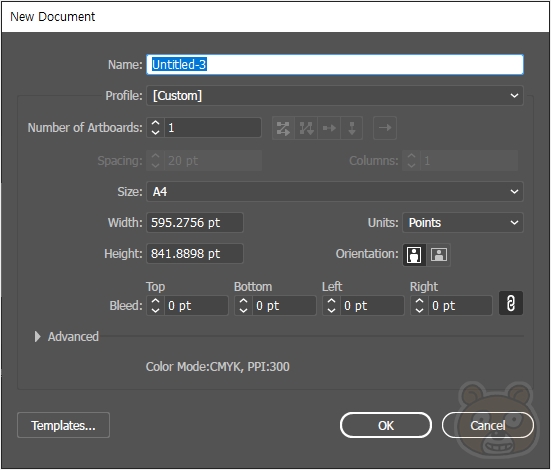The width and height of the screenshot is (551, 470).
Task: Select Arrange by Column artboard layout icon
Action: 351,128
